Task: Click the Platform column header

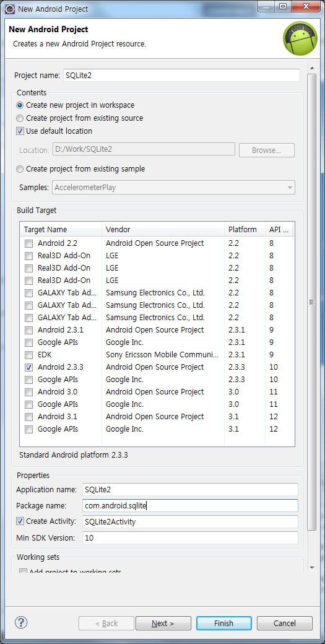Action: [245, 230]
